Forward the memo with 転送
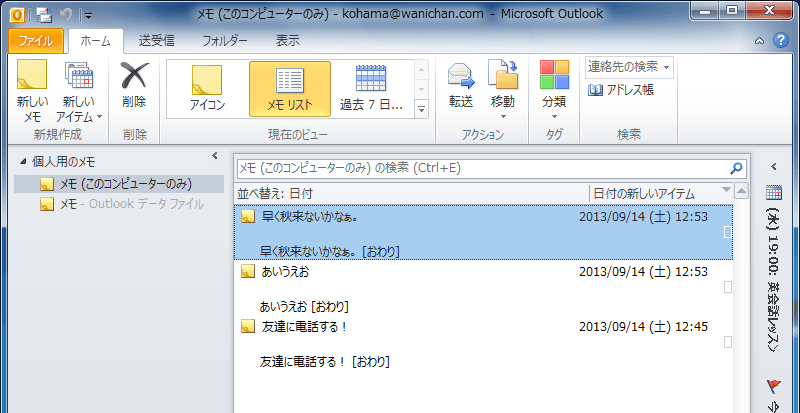 (461, 85)
